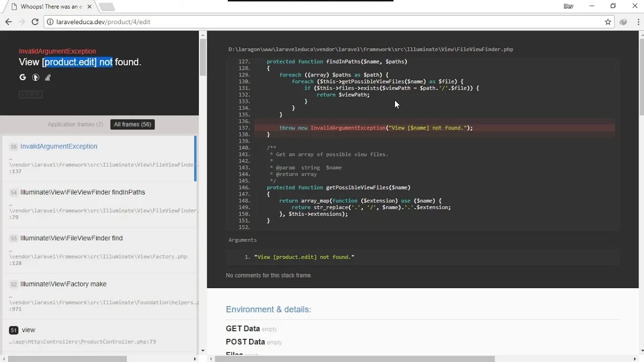
Task: Bookmark this page with the star
Action: point(608,22)
